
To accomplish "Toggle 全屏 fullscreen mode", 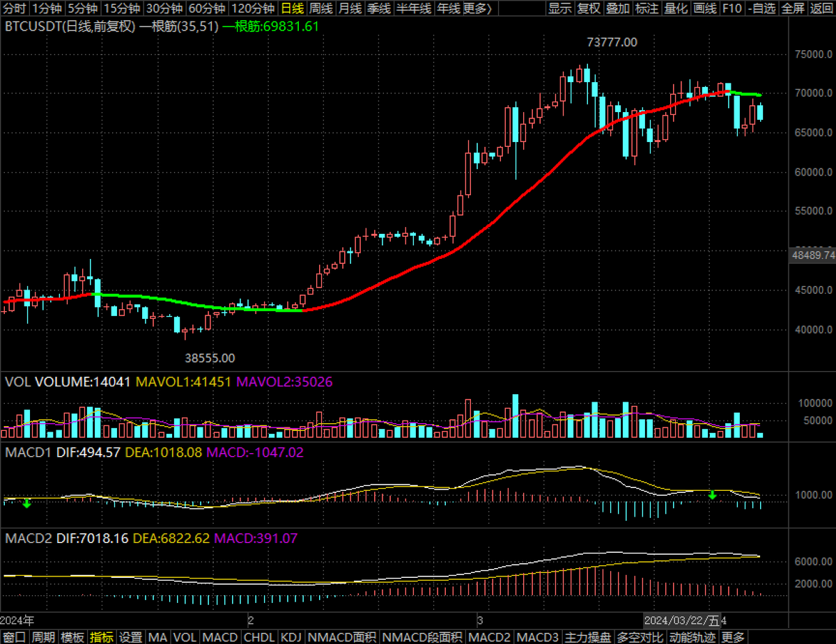I will 793,8.
